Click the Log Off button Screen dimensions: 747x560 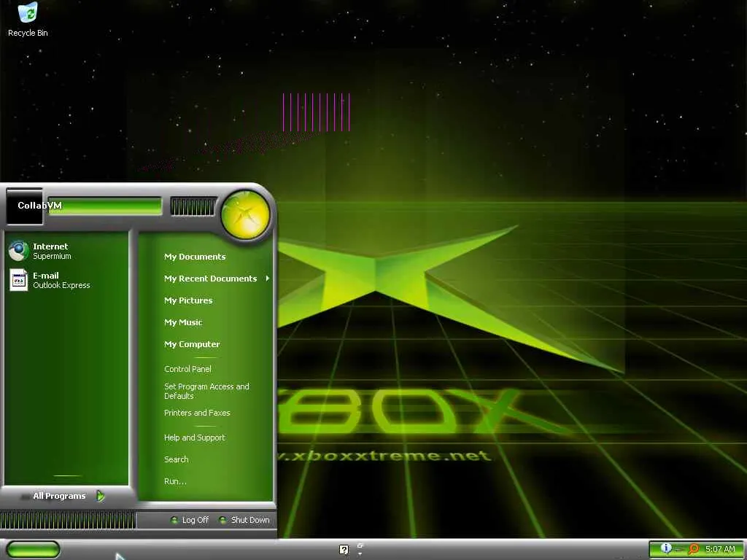pos(190,520)
